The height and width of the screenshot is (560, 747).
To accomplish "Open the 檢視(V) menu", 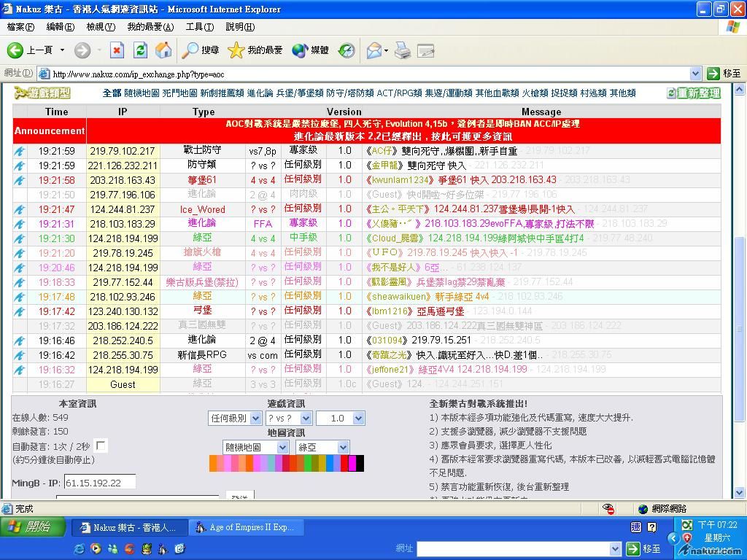I will click(x=101, y=27).
